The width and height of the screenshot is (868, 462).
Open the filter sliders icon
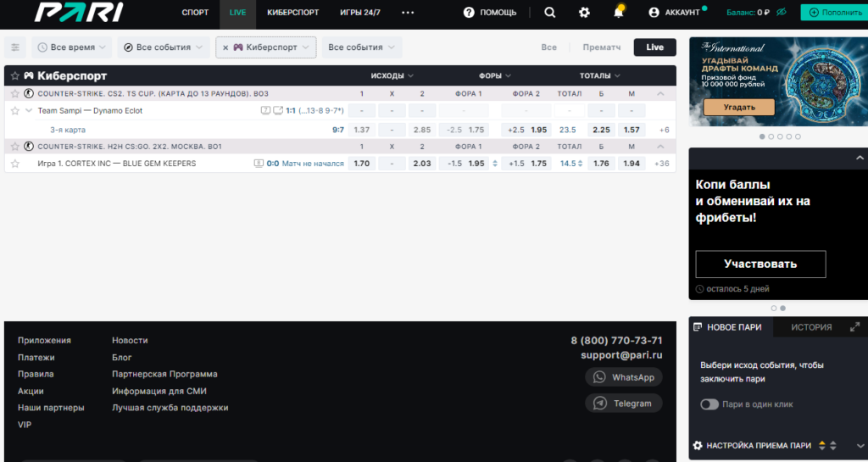(x=15, y=47)
